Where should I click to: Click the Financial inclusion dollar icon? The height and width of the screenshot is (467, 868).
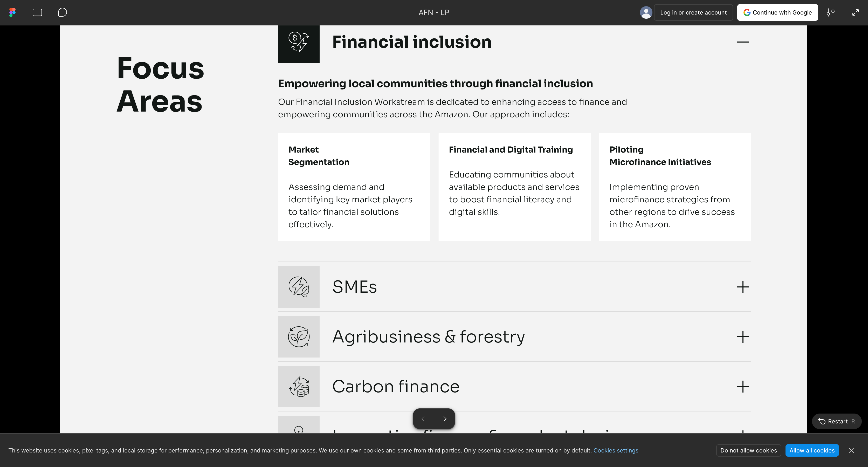[299, 42]
